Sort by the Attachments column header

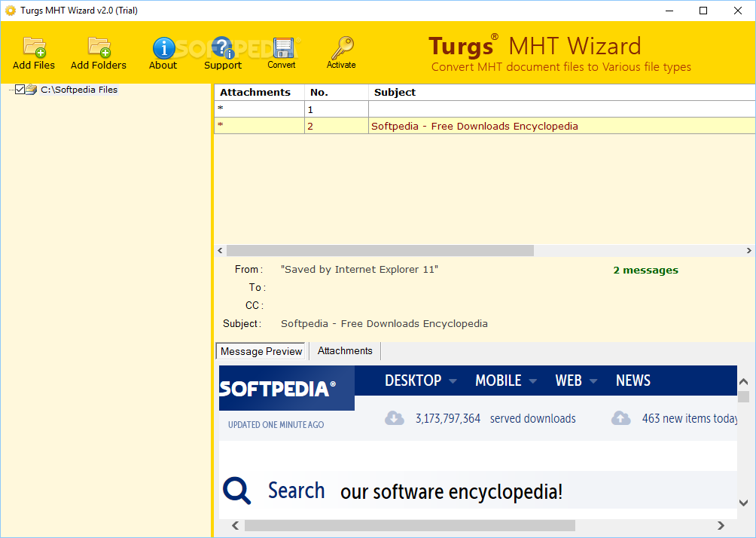pos(259,92)
